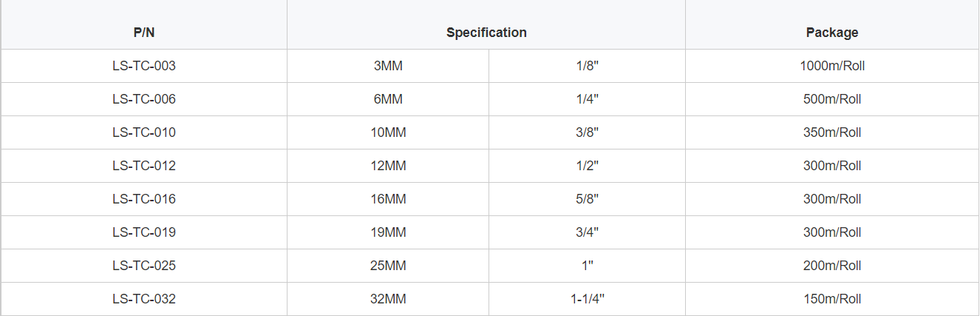Select part number LS-TC-012
This screenshot has width=980, height=316.
[144, 166]
